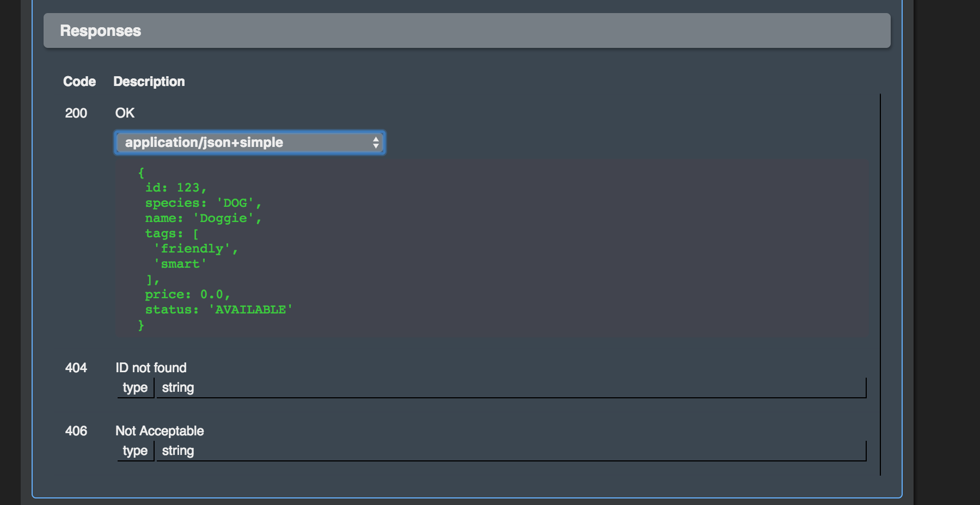The width and height of the screenshot is (980, 505).
Task: Select the 406 response code
Action: click(76, 431)
